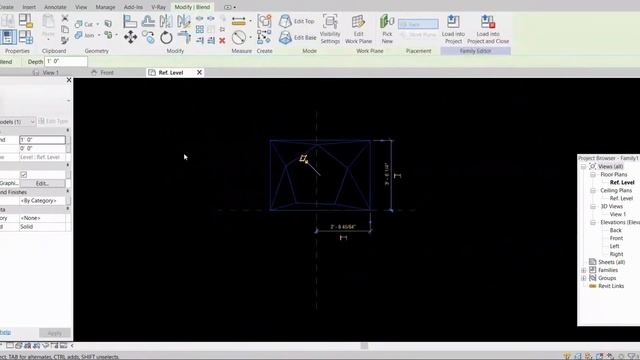Screen dimensions: 640x360
Task: Click the Depth input field
Action: click(66, 61)
